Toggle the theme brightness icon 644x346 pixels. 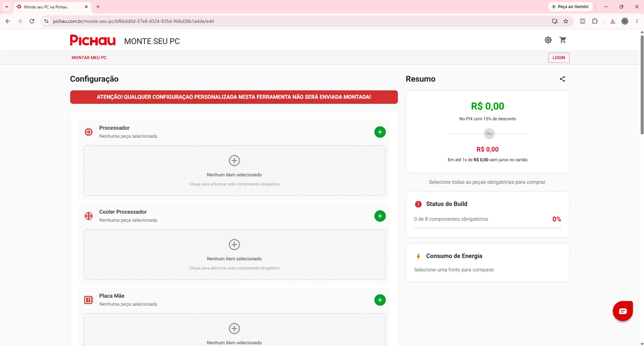point(548,40)
